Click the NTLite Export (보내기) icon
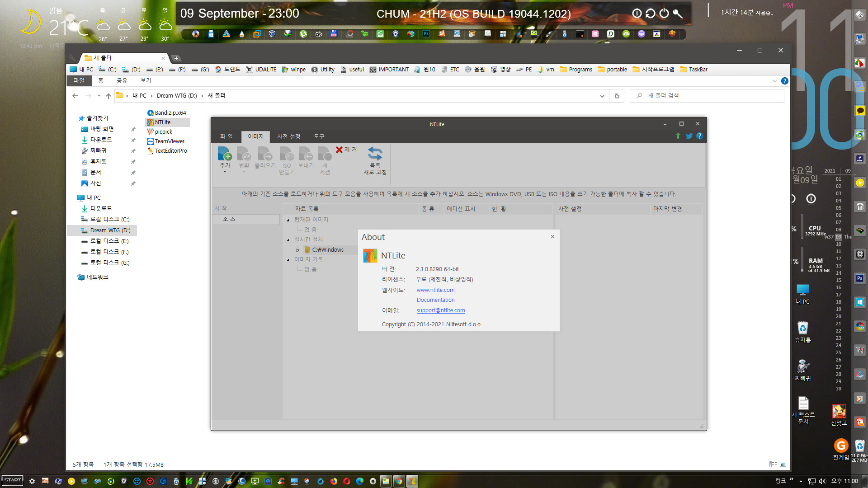 [x=306, y=154]
